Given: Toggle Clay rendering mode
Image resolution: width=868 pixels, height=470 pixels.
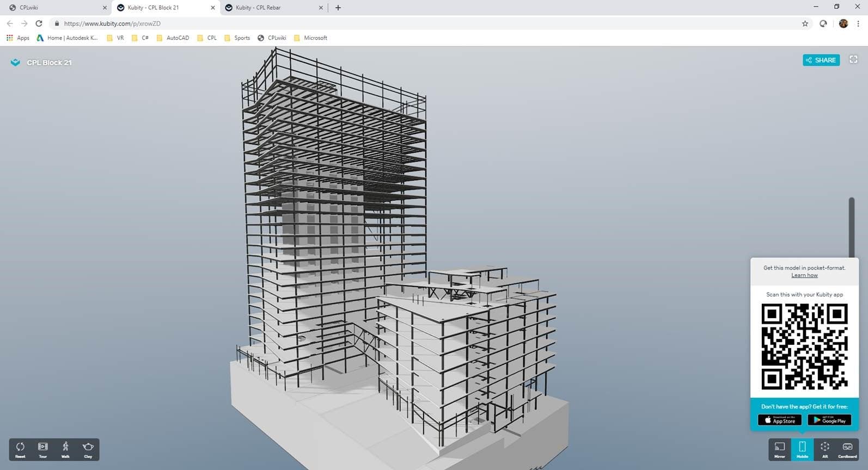Looking at the screenshot, I should (x=88, y=449).
